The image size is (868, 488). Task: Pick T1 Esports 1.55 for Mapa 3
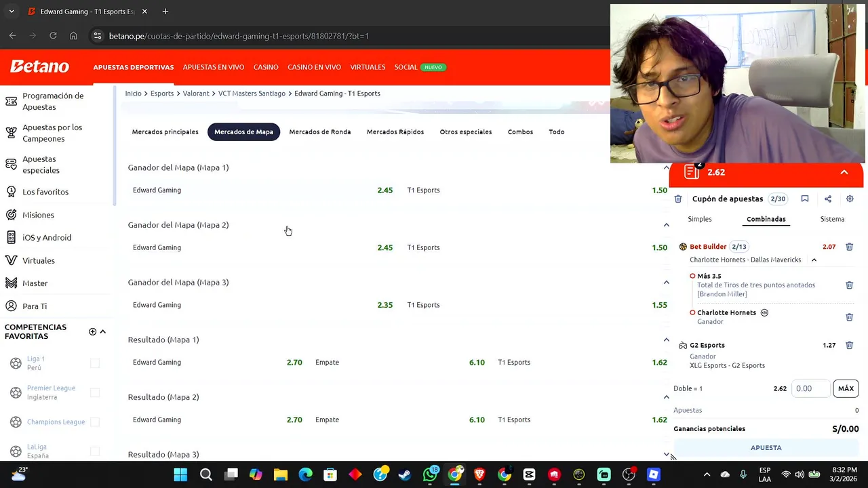(537, 305)
